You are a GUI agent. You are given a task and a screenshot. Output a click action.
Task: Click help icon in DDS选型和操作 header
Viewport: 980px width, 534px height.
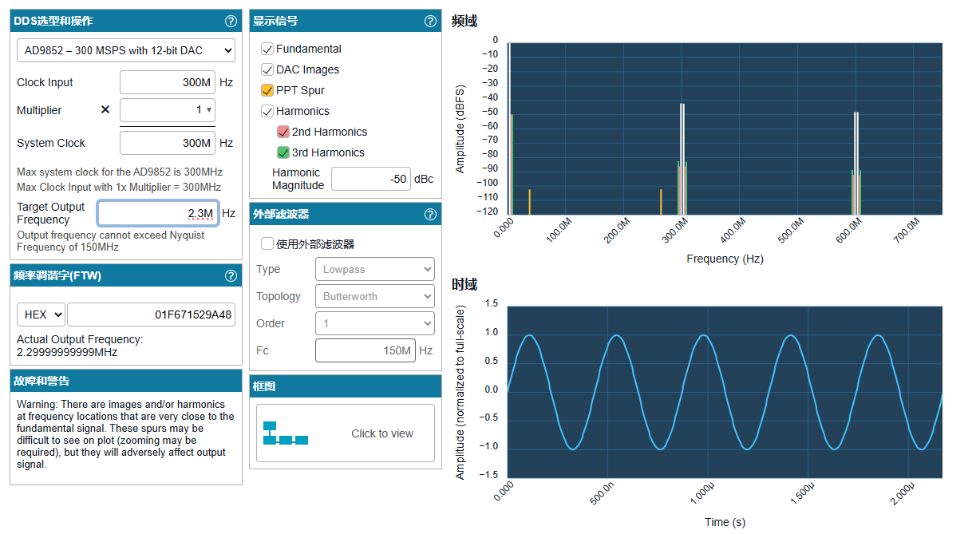(x=231, y=22)
